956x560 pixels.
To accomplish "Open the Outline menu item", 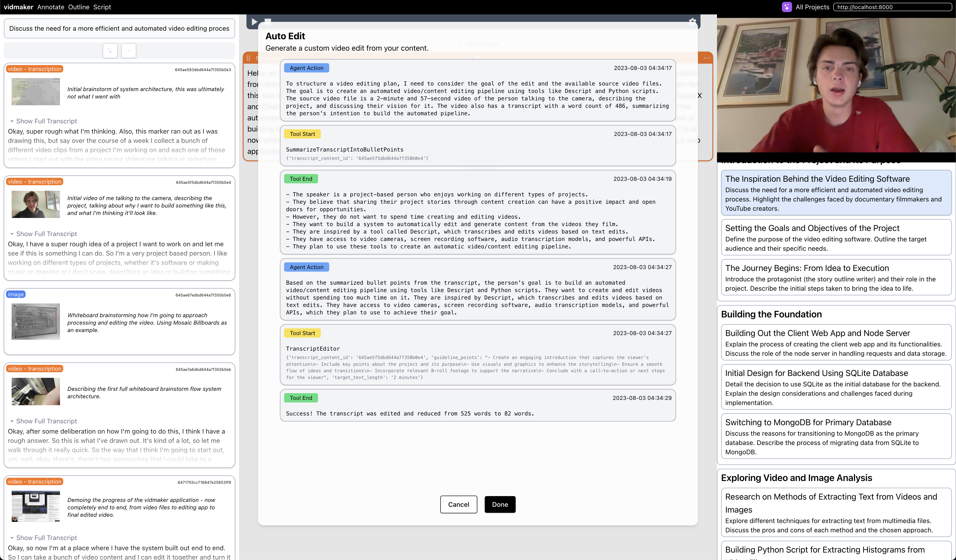I will (79, 7).
